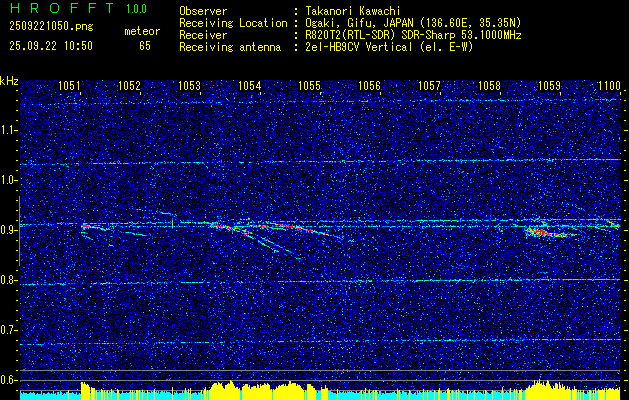The width and height of the screenshot is (629, 400).
Task: Click the Receiving antenna label
Action: [230, 47]
